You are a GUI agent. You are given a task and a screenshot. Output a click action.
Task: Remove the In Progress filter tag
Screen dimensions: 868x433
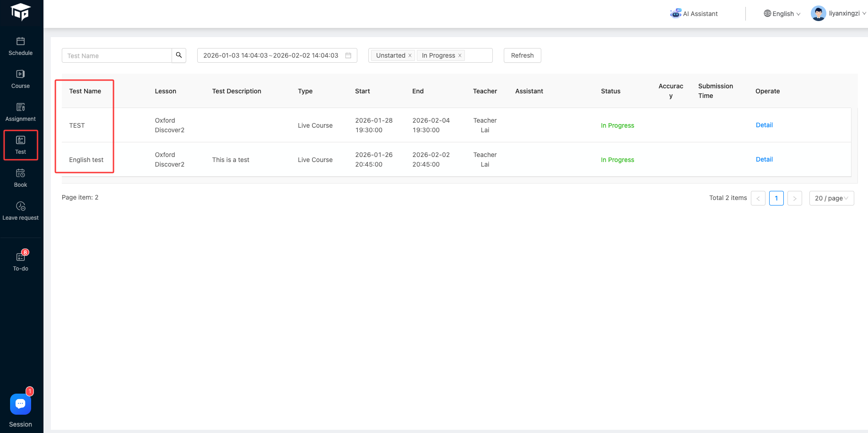point(460,56)
